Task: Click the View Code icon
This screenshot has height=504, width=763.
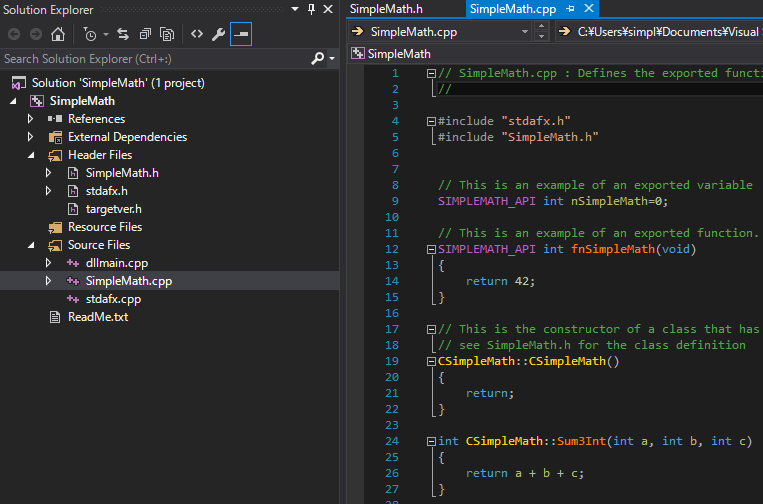Action: (x=197, y=34)
